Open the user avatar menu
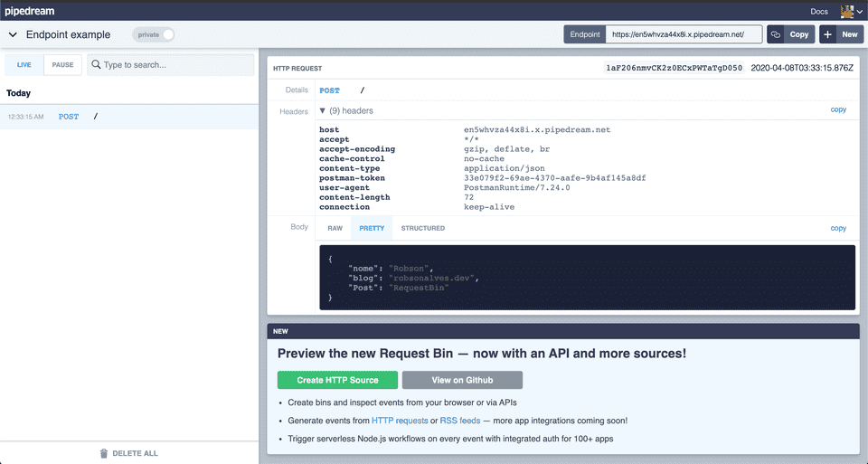Image resolution: width=868 pixels, height=464 pixels. click(847, 11)
